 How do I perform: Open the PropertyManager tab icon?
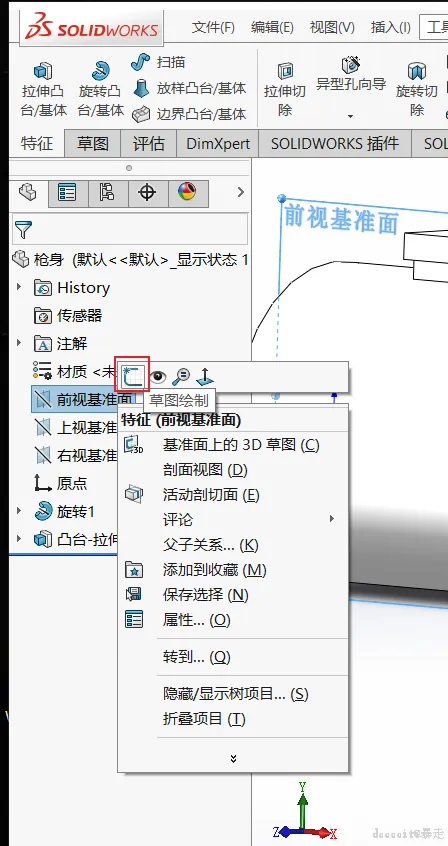pos(67,193)
